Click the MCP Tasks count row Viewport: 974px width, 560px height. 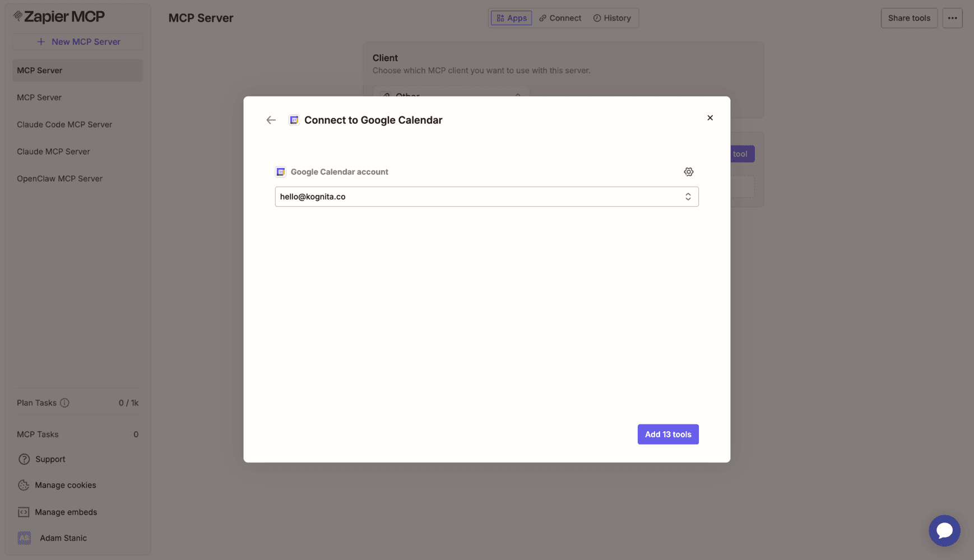click(x=78, y=435)
